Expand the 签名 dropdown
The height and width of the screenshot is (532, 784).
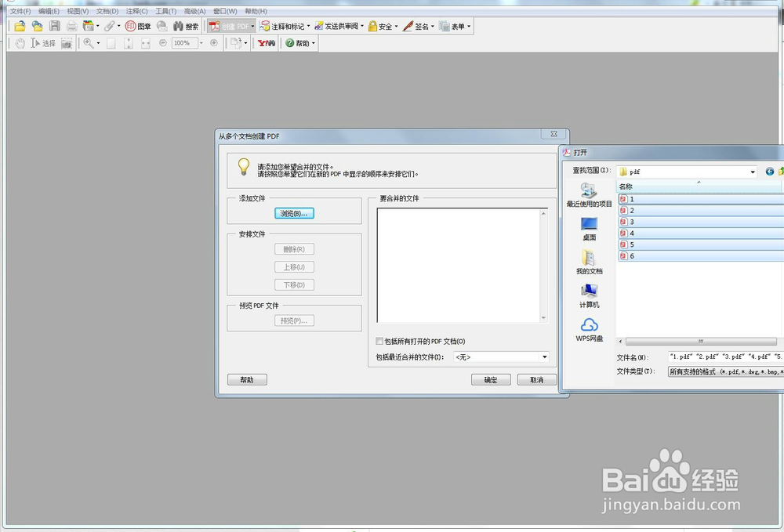433,27
